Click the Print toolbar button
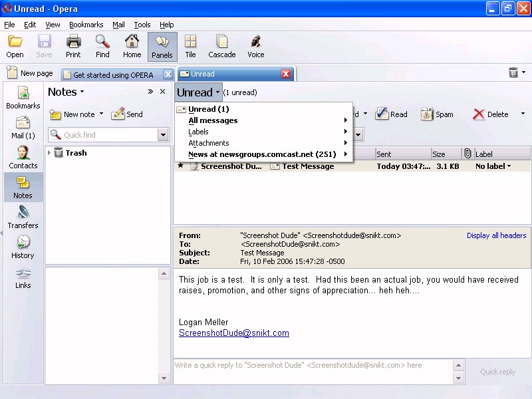The height and width of the screenshot is (399, 532). pos(73,47)
